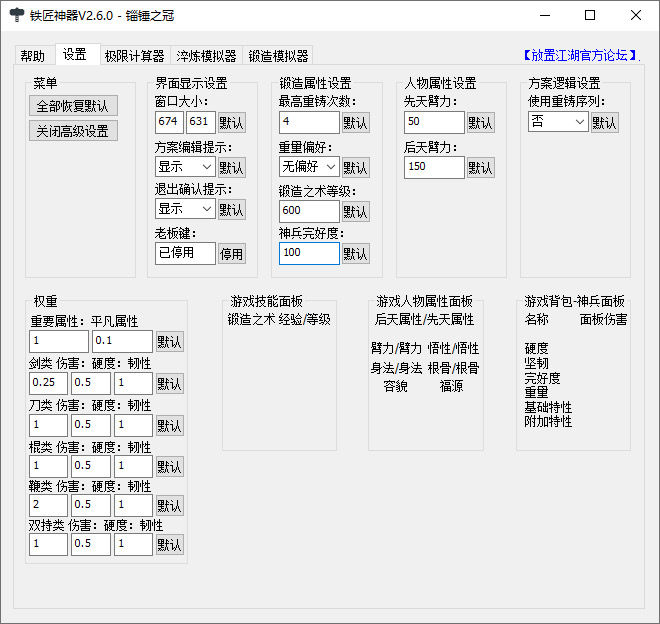This screenshot has width=660, height=624.
Task: Expand the 使用重铸序列 dropdown
Action: click(558, 122)
